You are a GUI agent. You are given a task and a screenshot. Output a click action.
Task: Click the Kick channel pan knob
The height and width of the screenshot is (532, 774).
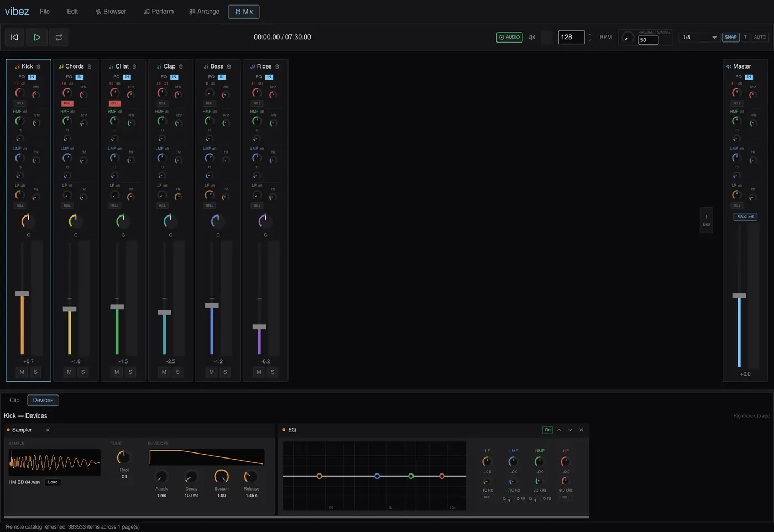pyautogui.click(x=27, y=221)
